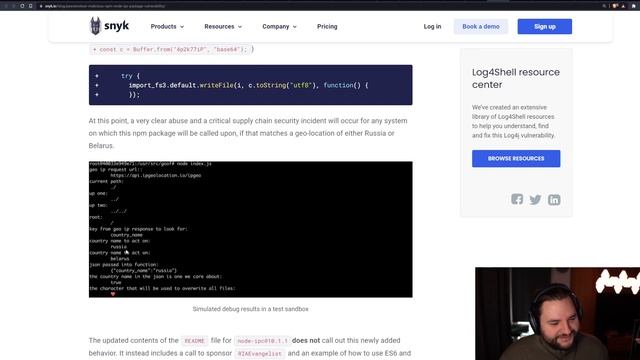Open the simulated debug terminal screenshot
This screenshot has height=360, width=640.
[x=251, y=229]
